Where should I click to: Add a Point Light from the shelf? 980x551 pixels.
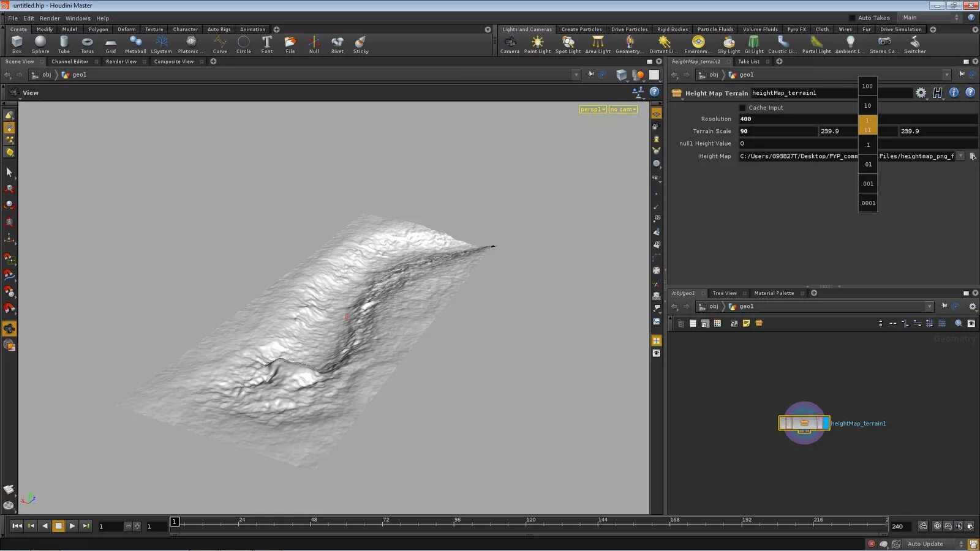537,44
